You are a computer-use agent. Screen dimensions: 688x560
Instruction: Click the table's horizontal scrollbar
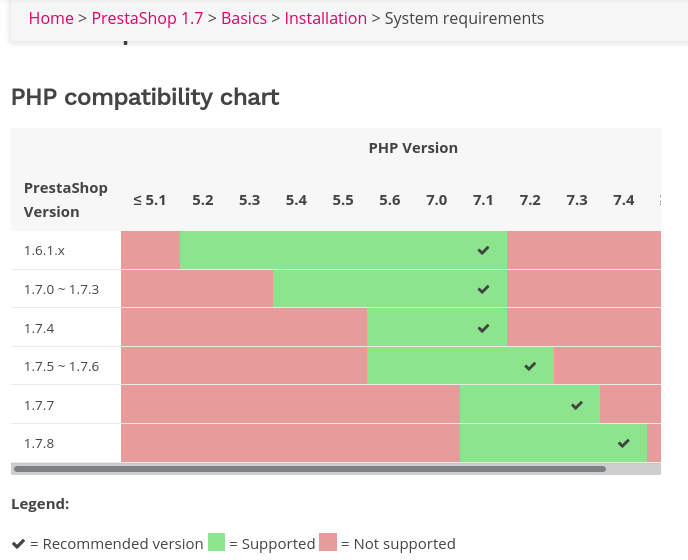310,468
